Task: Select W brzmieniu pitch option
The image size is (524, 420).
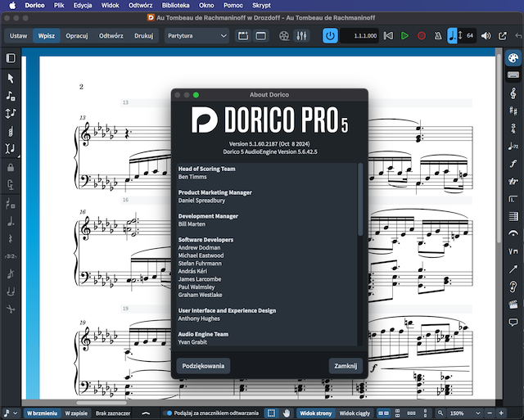Action: point(42,413)
